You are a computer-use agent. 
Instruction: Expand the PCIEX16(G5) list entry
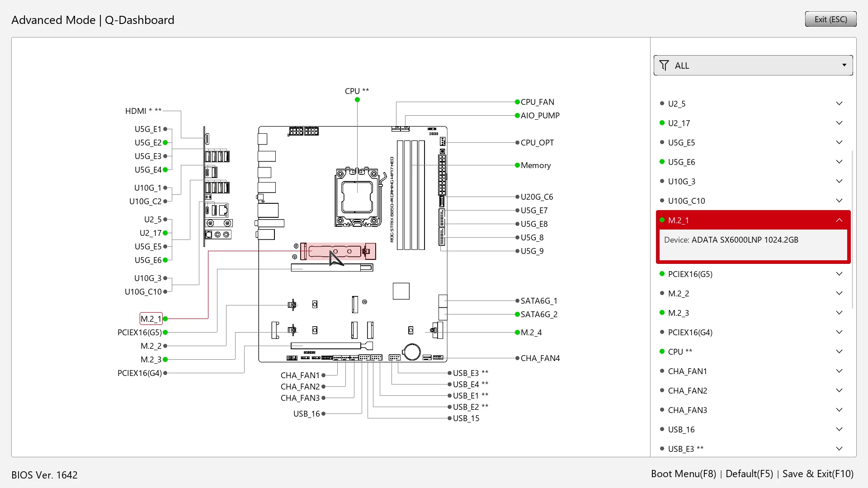coord(839,274)
